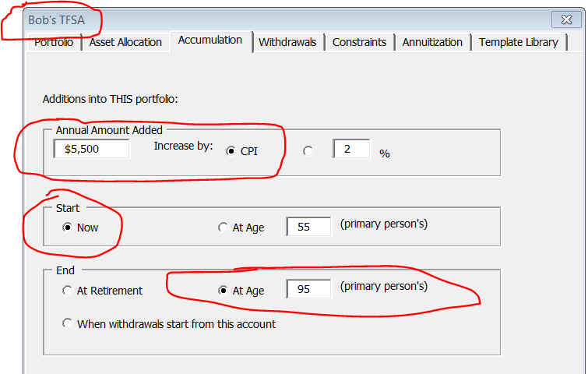Choose End At Age radio button

click(x=223, y=291)
